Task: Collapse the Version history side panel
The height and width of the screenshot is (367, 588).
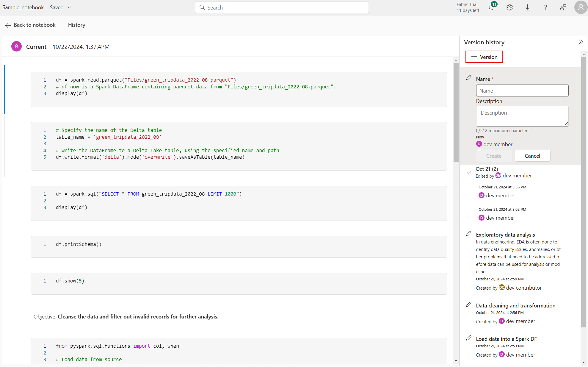Action: click(x=581, y=41)
